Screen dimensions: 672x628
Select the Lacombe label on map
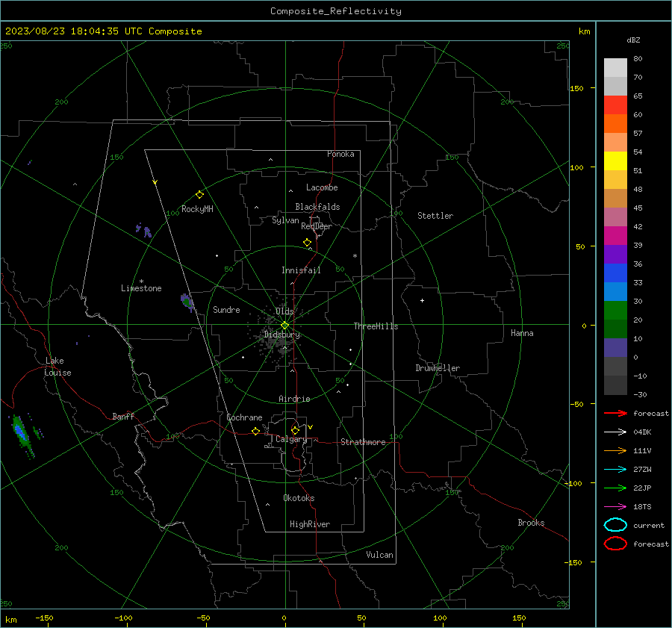(322, 187)
